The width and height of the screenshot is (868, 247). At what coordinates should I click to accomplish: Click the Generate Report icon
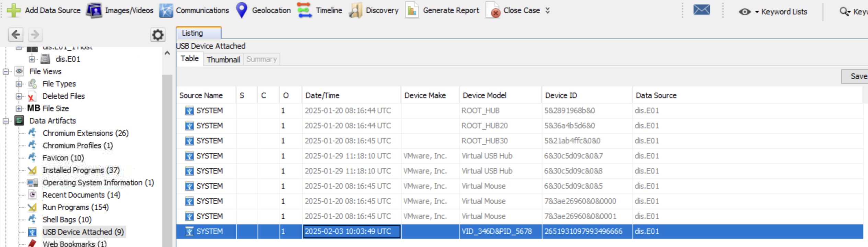pyautogui.click(x=412, y=11)
